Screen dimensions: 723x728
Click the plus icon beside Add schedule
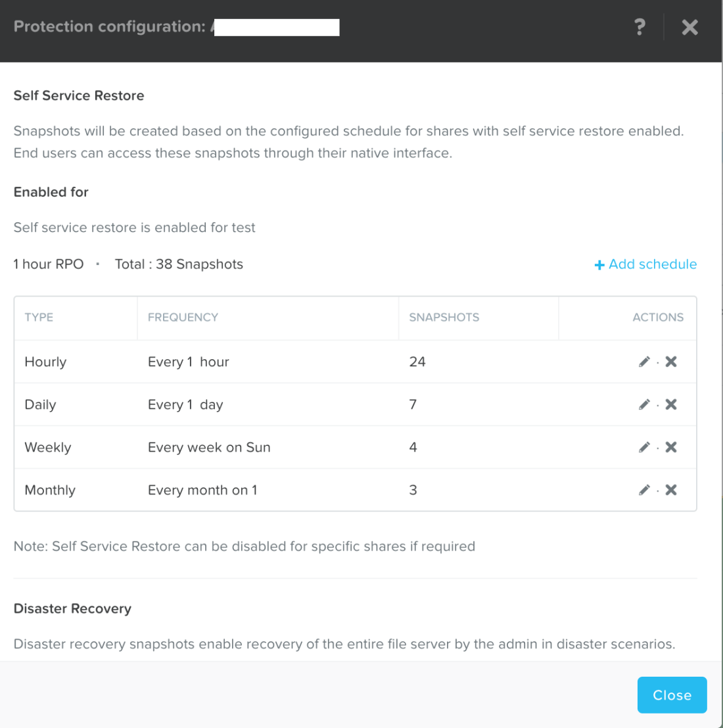click(x=599, y=265)
